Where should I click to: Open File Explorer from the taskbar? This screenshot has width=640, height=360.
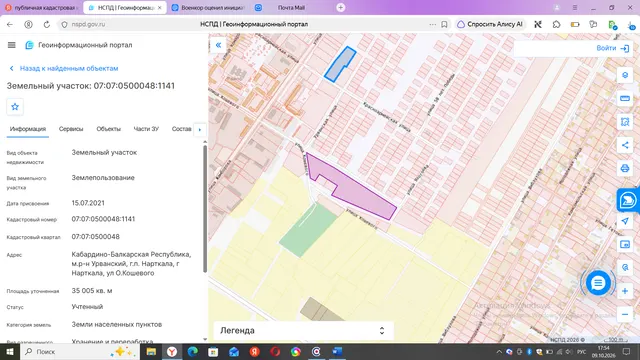[x=151, y=351]
